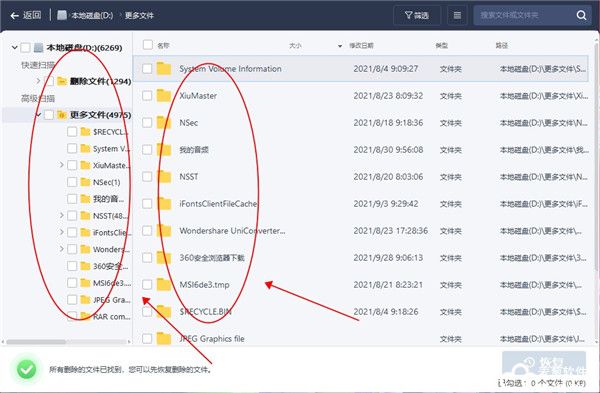Sort by the 大小 column header
The width and height of the screenshot is (600, 393).
(x=295, y=46)
